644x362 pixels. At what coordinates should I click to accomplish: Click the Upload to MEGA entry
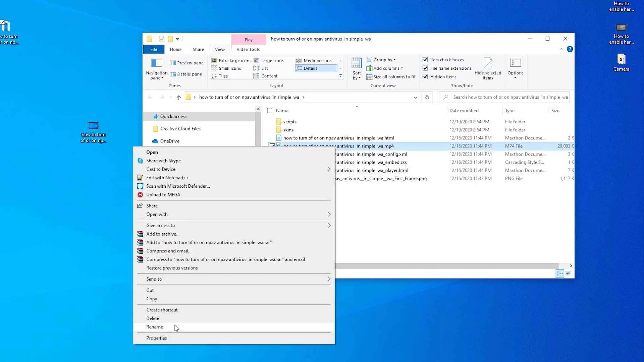234,195
